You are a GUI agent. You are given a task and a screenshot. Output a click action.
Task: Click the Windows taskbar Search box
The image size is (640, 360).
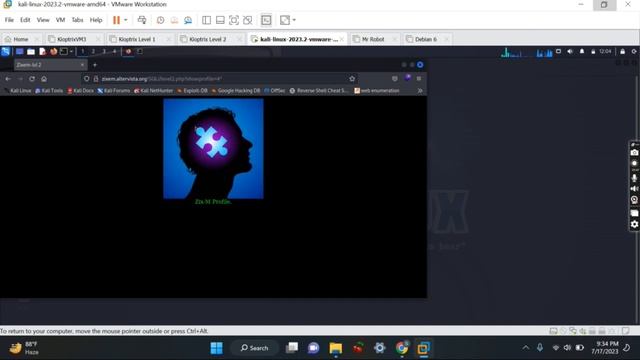point(254,348)
